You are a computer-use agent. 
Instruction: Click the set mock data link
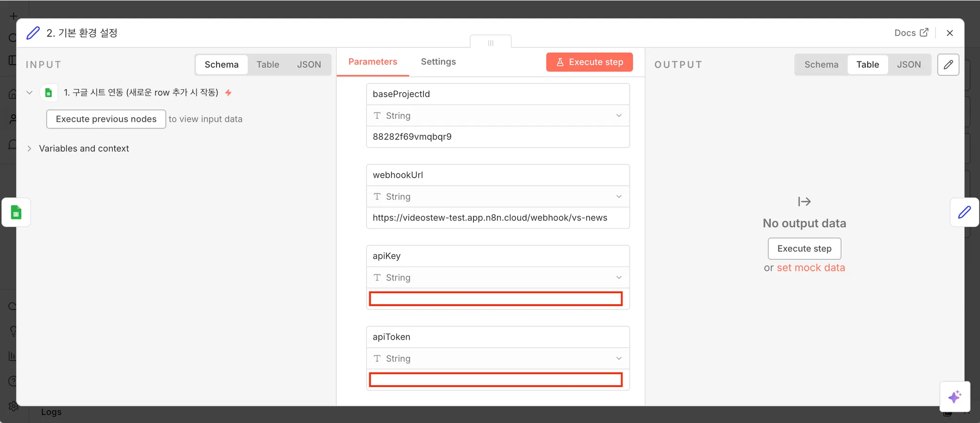tap(811, 268)
